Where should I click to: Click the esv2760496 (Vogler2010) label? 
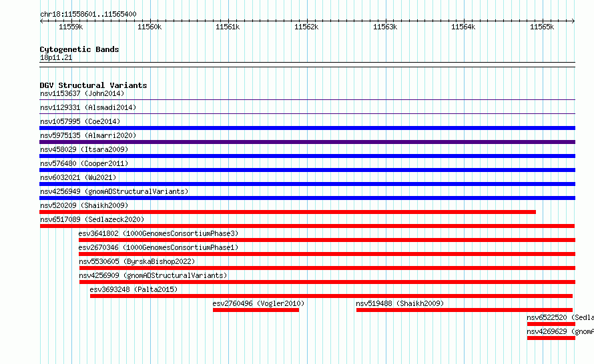coord(258,303)
